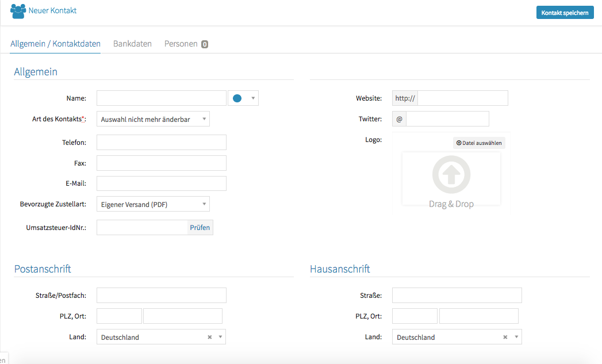Screen dimensions: 602x364
Task: Open the Hausanschrift Land dropdown arrow
Action: coord(516,338)
